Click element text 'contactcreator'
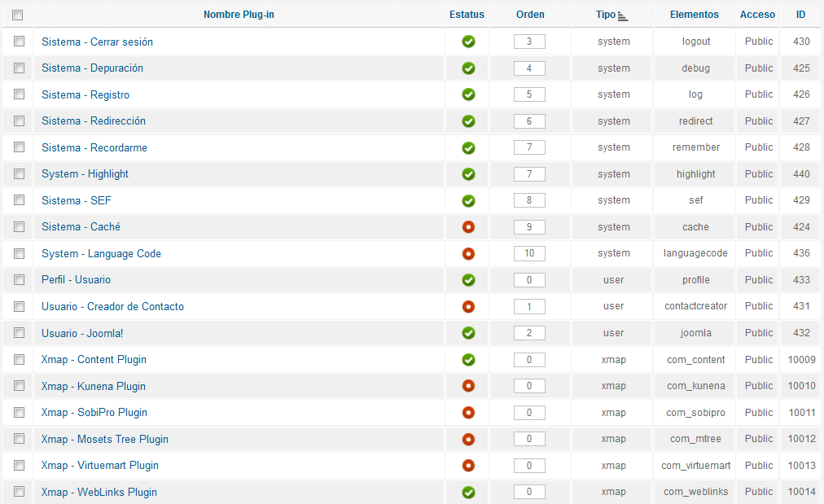This screenshot has width=824, height=504. (x=696, y=306)
